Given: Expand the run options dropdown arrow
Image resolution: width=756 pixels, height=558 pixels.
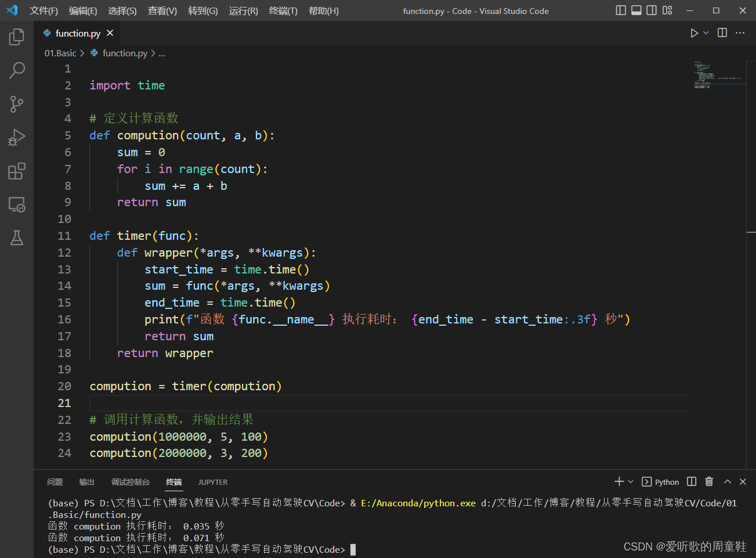Looking at the screenshot, I should tap(706, 33).
